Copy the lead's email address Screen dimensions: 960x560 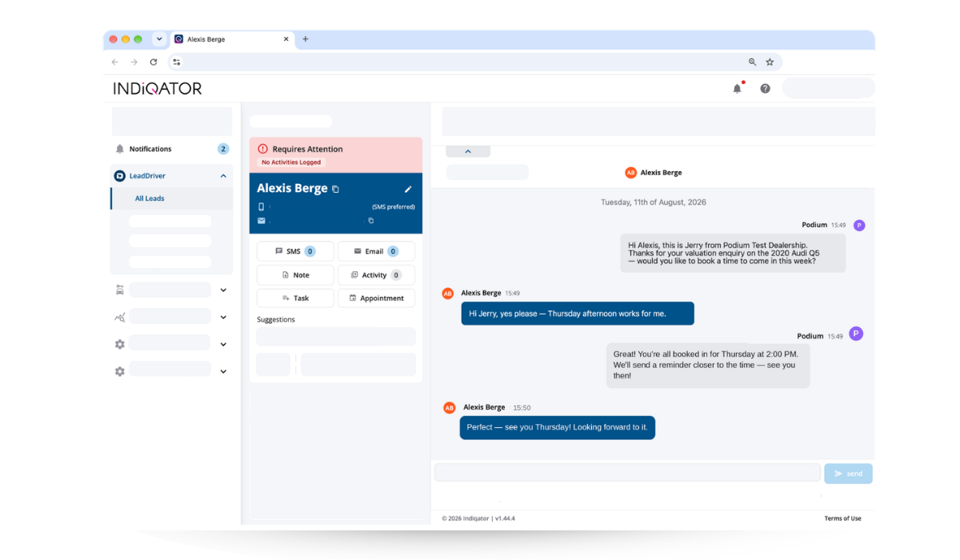point(370,221)
